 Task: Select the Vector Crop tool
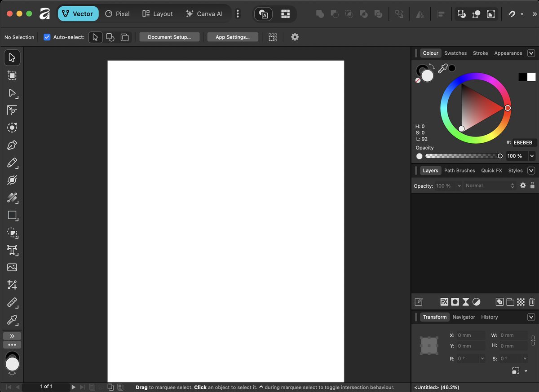[x=12, y=285]
